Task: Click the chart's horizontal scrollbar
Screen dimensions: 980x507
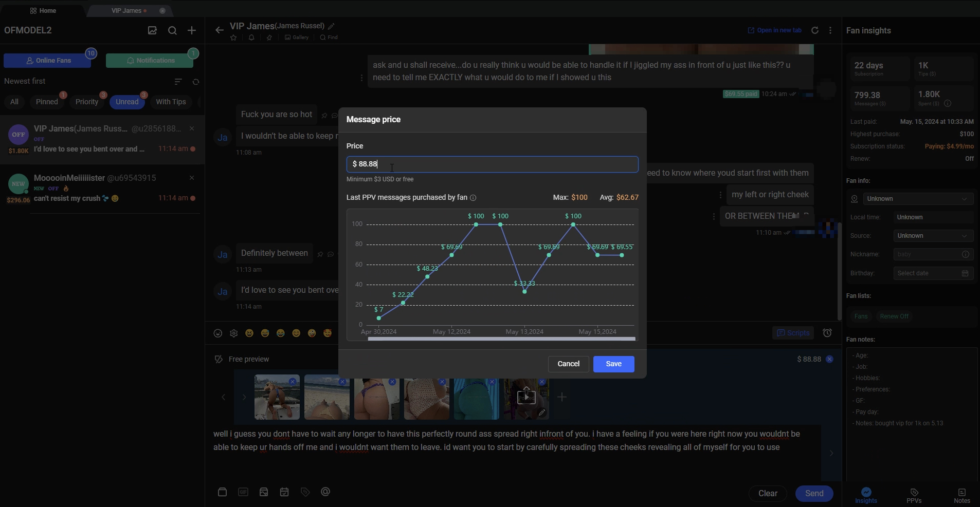Action: 501,339
